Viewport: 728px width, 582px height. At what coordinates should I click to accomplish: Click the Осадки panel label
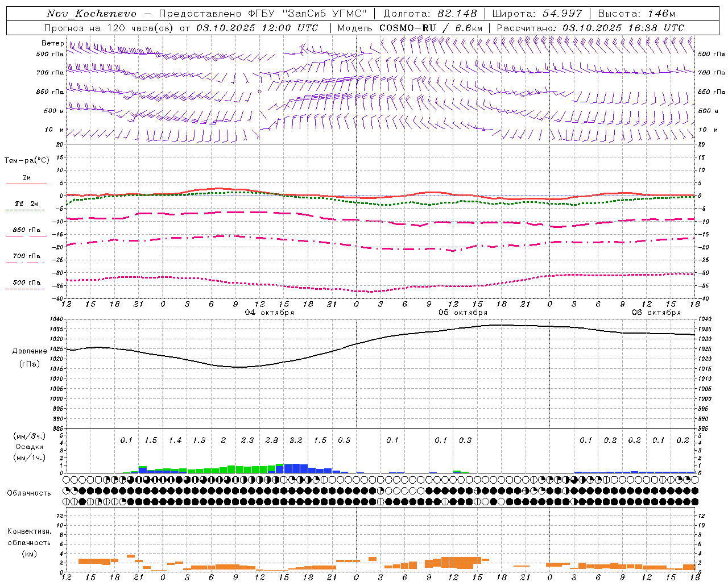[30, 447]
